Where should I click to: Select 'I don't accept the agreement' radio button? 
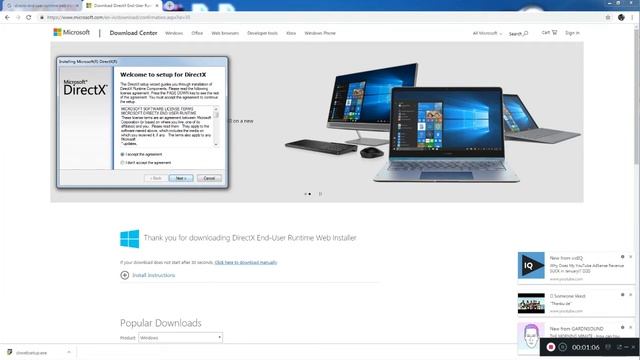(122, 162)
